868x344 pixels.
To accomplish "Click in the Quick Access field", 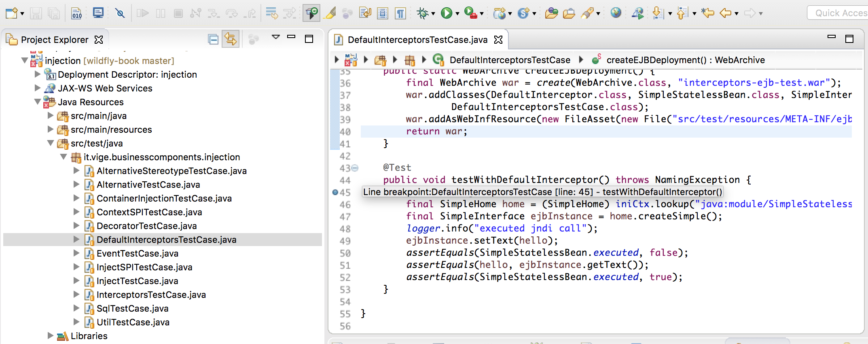I will (x=838, y=13).
